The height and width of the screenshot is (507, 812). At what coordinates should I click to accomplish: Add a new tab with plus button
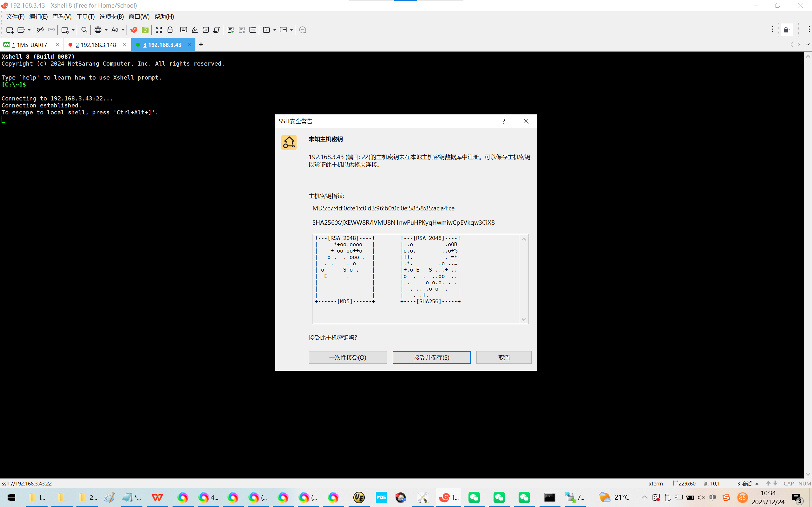coord(201,45)
